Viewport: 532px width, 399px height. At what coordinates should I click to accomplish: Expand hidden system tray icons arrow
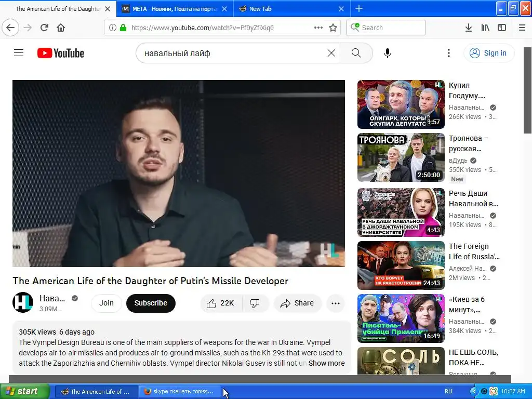tap(474, 391)
